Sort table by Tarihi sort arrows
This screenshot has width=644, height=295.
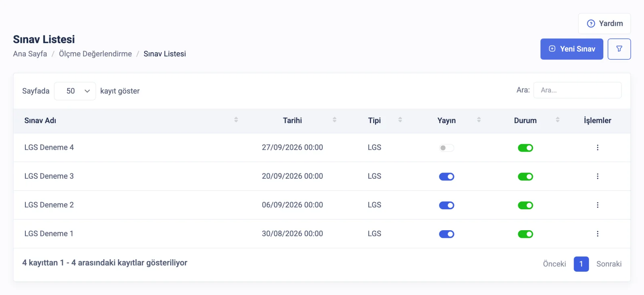(334, 120)
